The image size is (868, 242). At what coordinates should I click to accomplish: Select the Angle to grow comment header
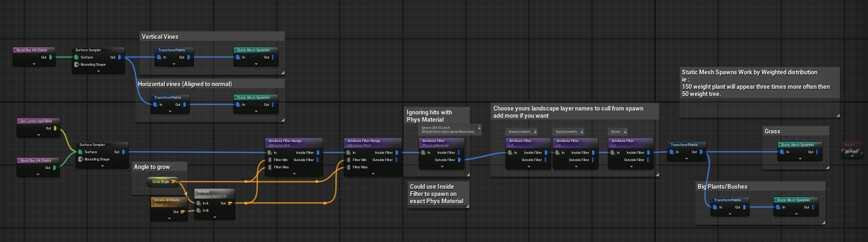pyautogui.click(x=160, y=166)
